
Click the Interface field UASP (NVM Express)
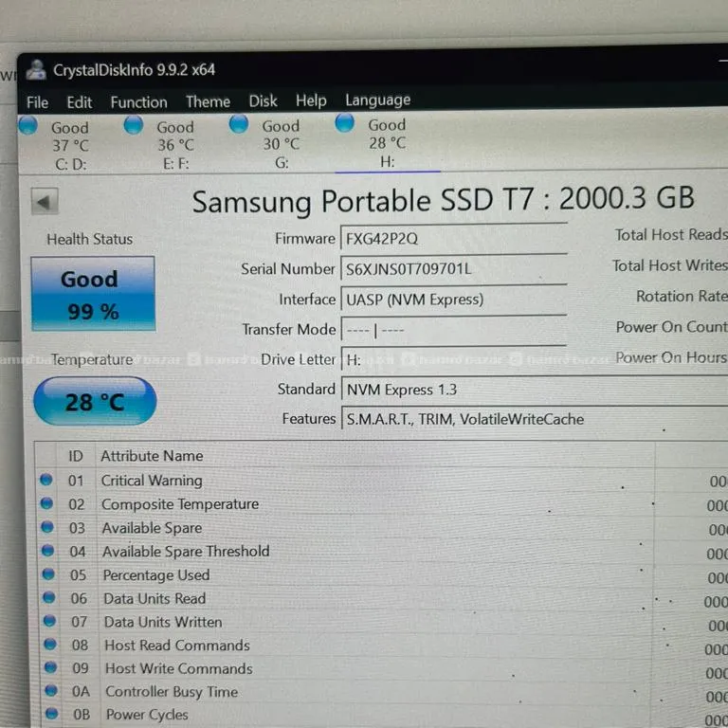[454, 300]
